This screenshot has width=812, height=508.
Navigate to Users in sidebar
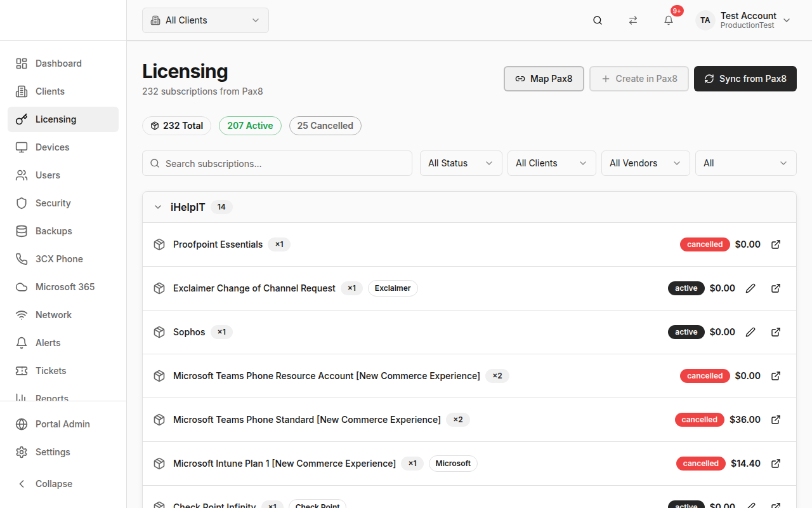point(63,175)
